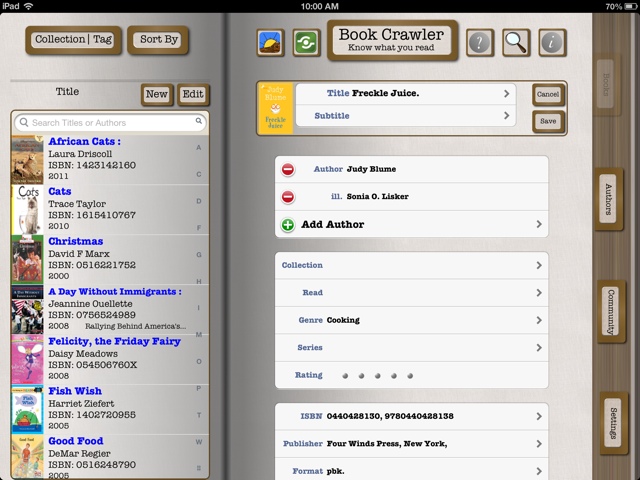Tap the 10:00 AM clock
This screenshot has height=480, width=640.
tap(320, 6)
